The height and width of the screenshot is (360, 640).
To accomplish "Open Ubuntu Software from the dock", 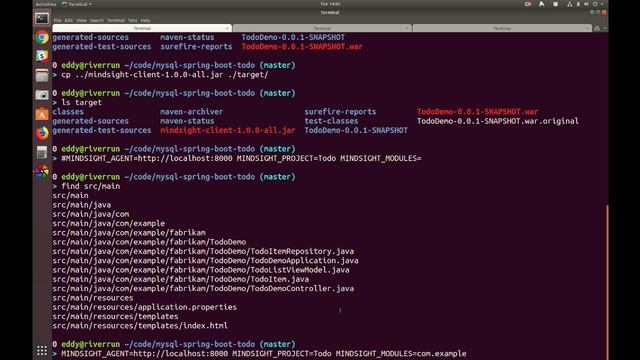I will tap(42, 114).
